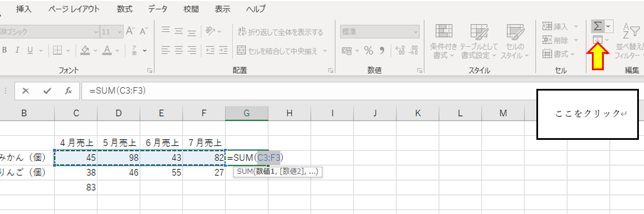644x214 pixels.
Task: Open the font size 11 dropdown
Action: coord(120,31)
